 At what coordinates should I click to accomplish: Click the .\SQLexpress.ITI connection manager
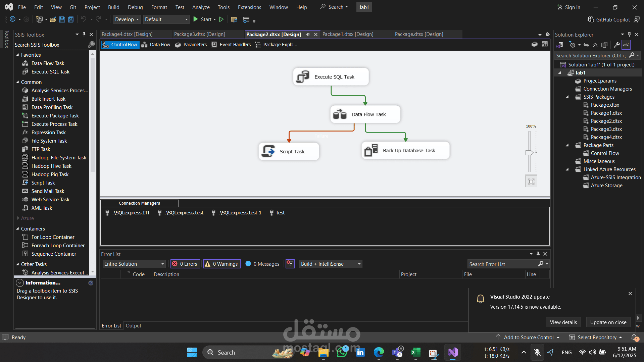point(127,213)
